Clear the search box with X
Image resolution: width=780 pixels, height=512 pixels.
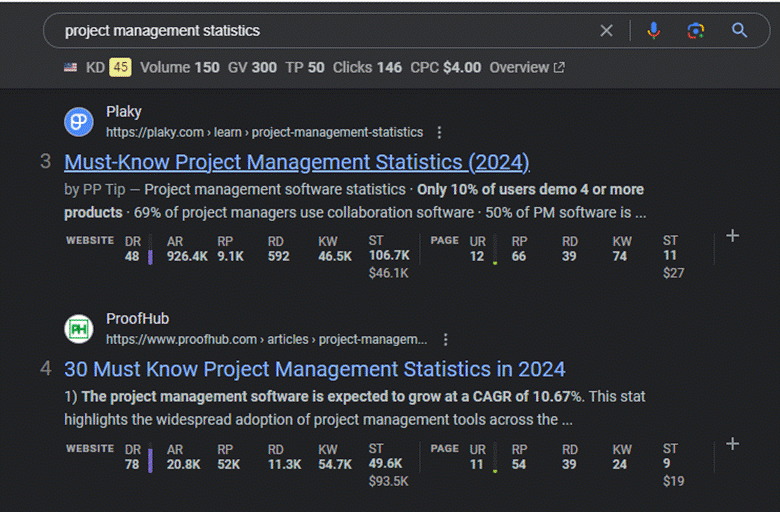coord(606,31)
